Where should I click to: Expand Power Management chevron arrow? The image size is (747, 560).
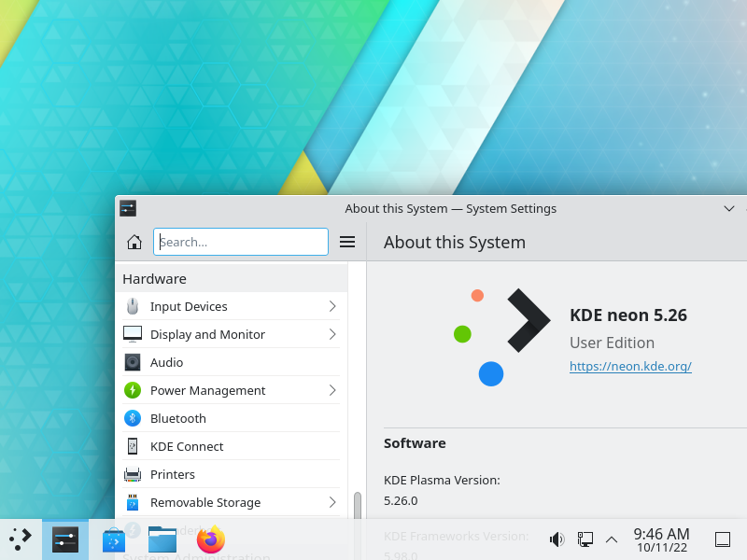pyautogui.click(x=332, y=390)
